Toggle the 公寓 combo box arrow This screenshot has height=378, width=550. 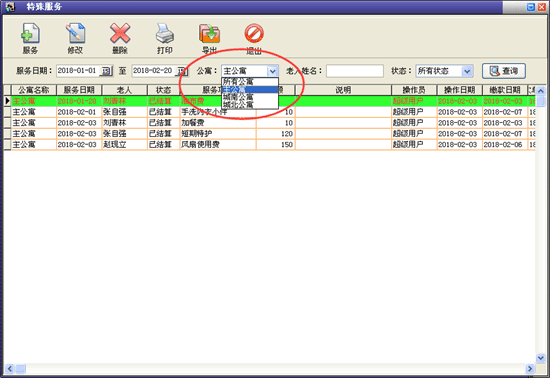click(x=273, y=71)
